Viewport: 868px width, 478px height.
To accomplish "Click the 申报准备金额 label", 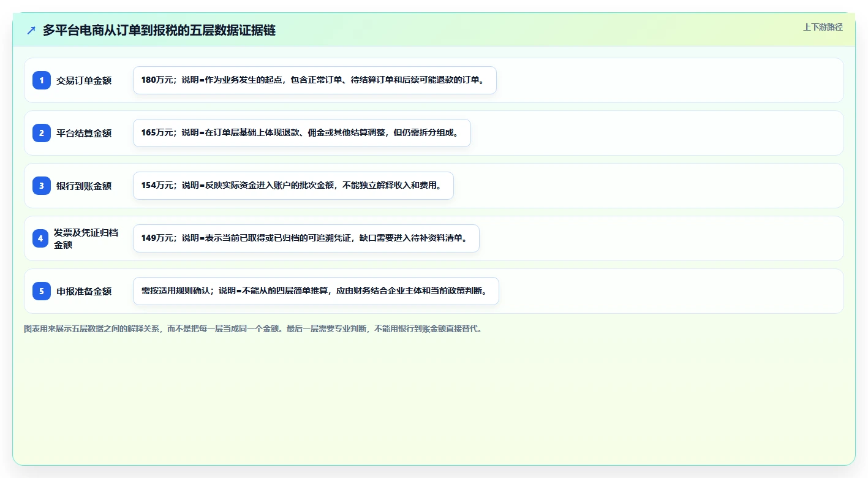I will pyautogui.click(x=84, y=291).
